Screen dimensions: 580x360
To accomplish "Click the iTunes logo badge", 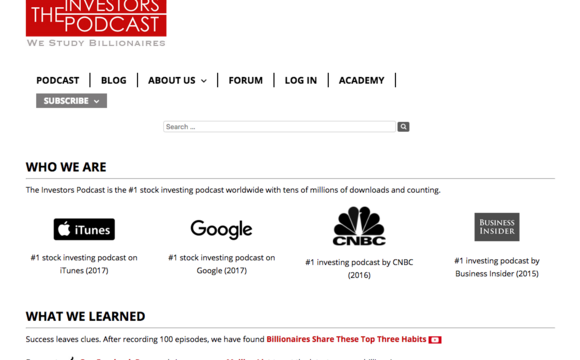I will 84,229.
